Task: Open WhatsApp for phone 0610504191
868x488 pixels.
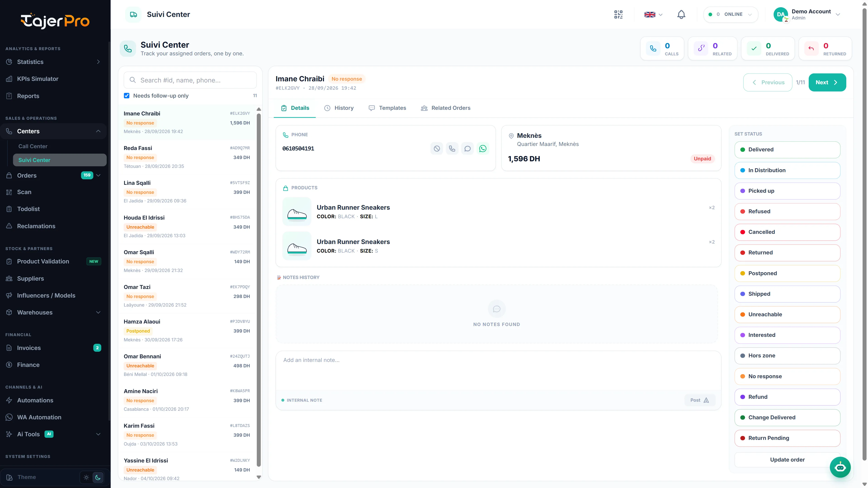Action: coord(483,148)
